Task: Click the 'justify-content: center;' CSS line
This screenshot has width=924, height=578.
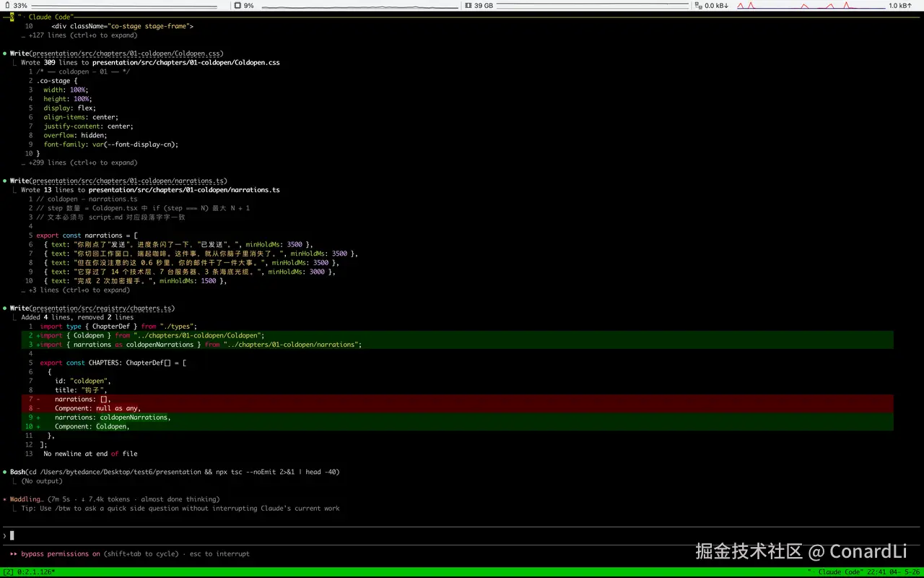Action: pyautogui.click(x=88, y=126)
